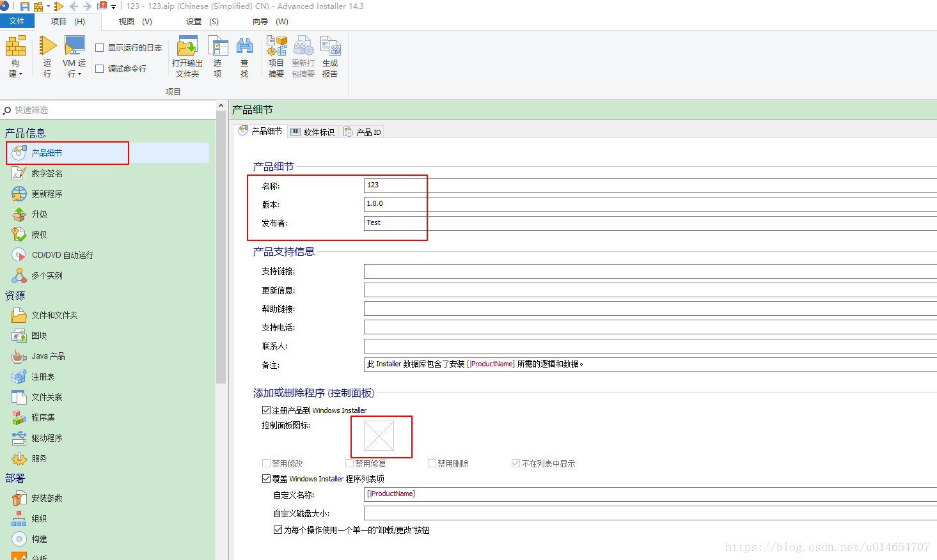937x560 pixels.
Task: Click the forward arrow in quick access toolbar
Action: pos(88,6)
